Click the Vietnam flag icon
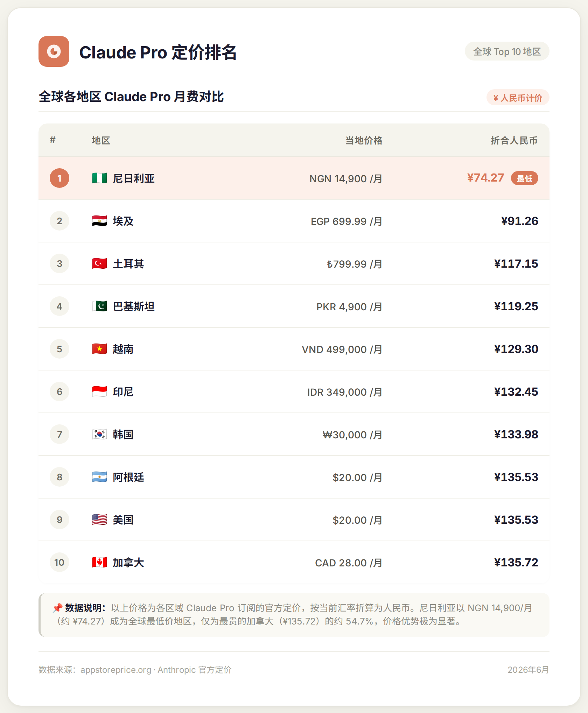This screenshot has height=713, width=588. pos(99,349)
